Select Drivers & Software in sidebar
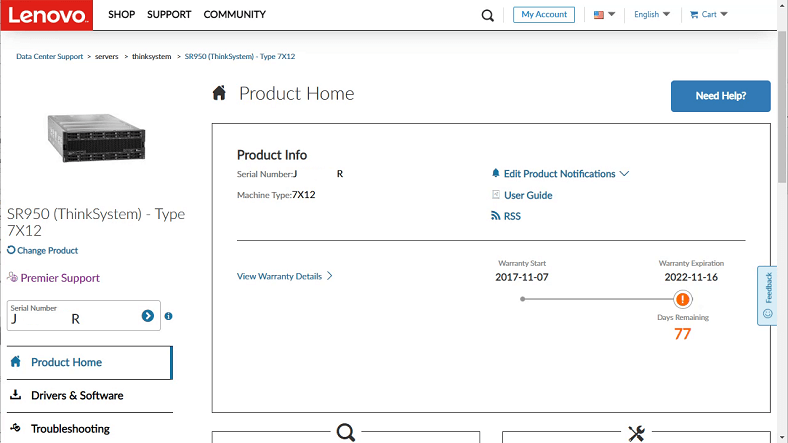Viewport: 788px width, 443px height. click(x=90, y=395)
